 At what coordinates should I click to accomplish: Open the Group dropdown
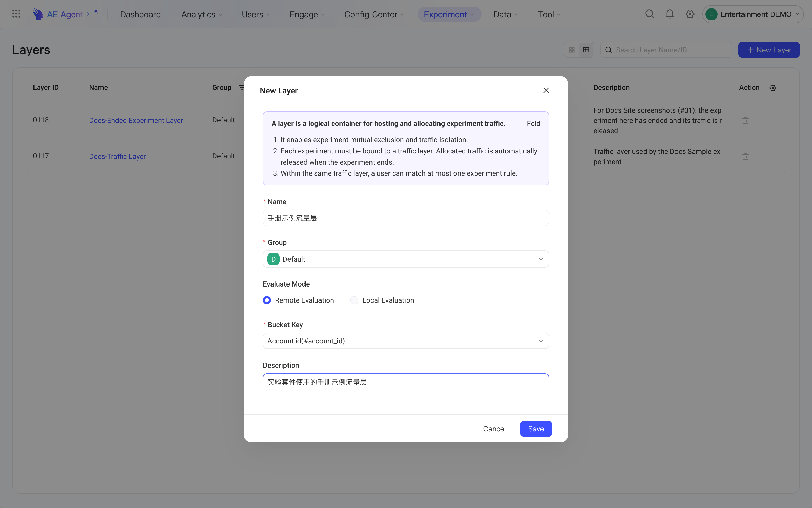click(406, 259)
